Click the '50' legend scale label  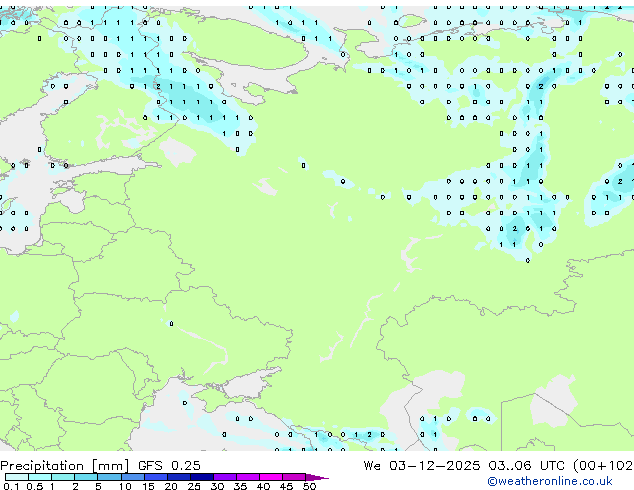pyautogui.click(x=309, y=486)
